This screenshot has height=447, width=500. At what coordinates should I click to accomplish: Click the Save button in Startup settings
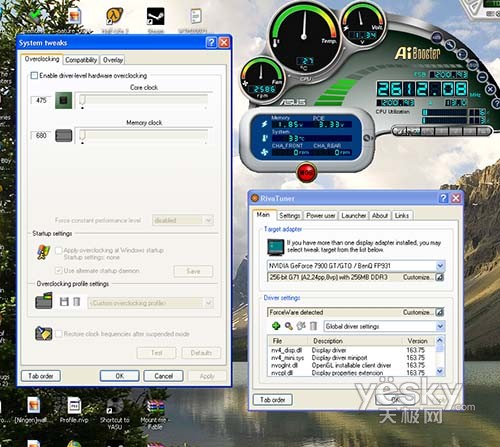point(193,271)
